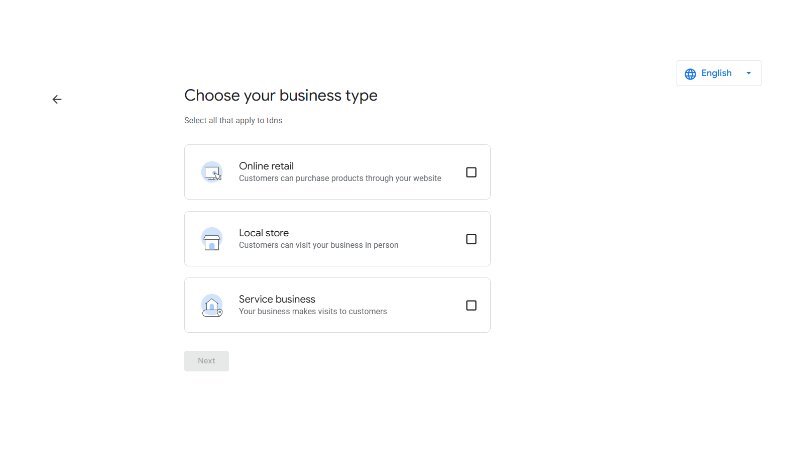Select the Local store title
The image size is (800, 450).
point(264,233)
